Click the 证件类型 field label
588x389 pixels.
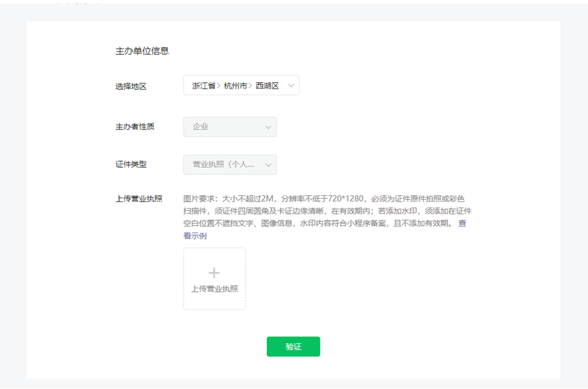point(131,164)
